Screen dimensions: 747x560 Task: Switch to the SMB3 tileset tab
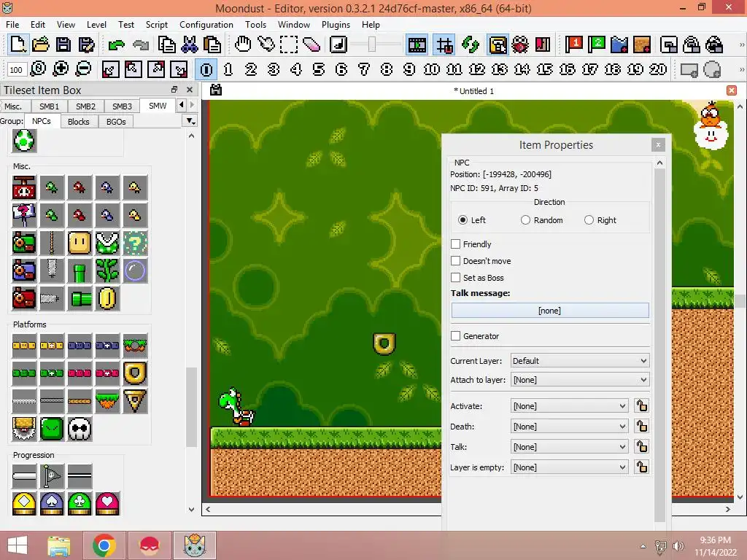[122, 106]
